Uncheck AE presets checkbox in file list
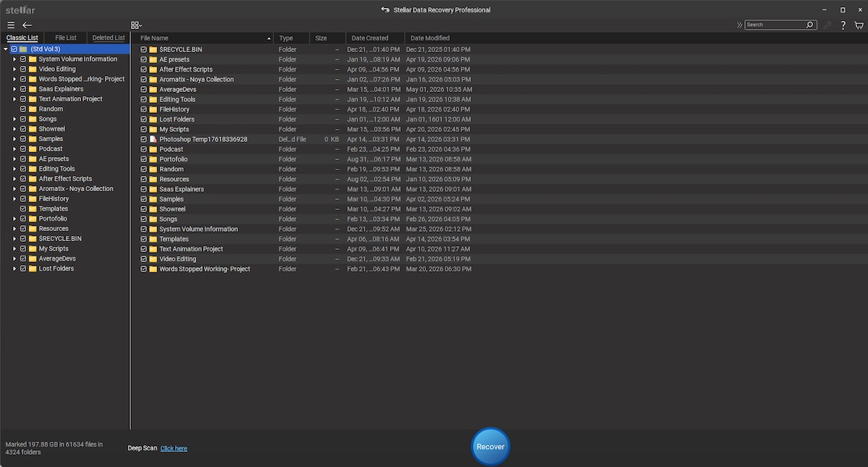Viewport: 868px width, 467px height. 144,59
